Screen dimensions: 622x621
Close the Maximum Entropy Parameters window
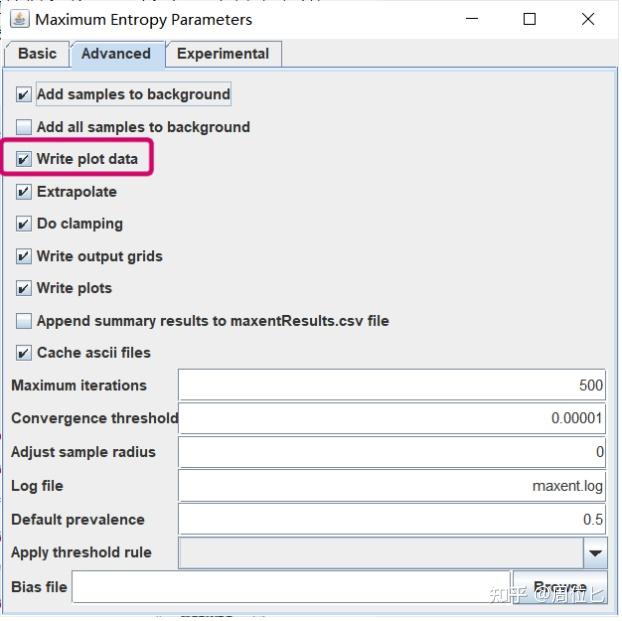(x=588, y=19)
